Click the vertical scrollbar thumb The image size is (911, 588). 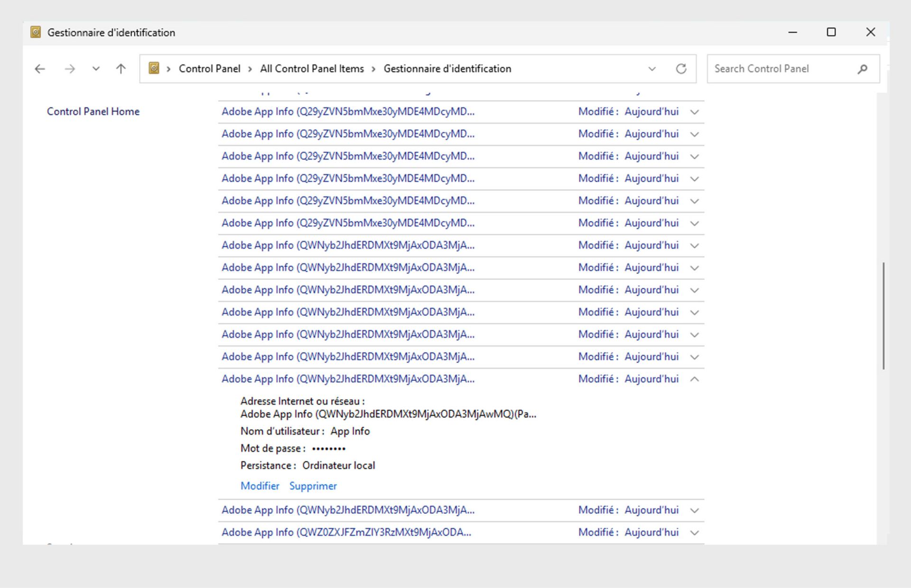883,315
